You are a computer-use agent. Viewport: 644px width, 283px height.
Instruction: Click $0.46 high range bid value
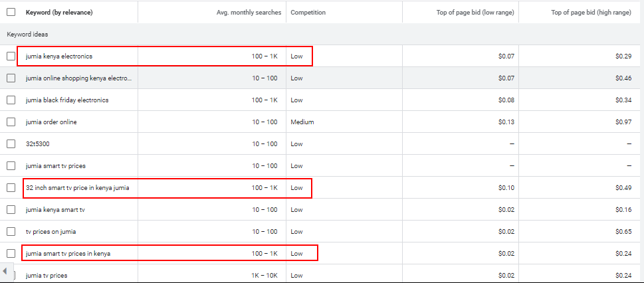[623, 78]
